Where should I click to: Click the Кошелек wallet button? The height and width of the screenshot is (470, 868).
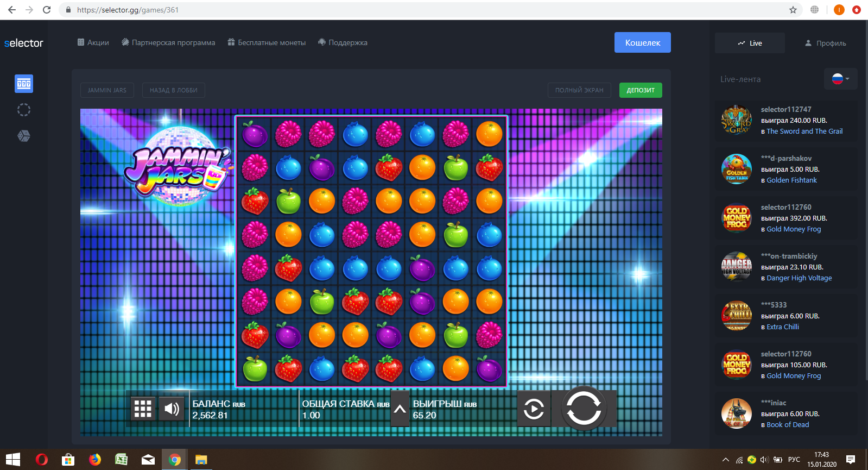(x=643, y=42)
